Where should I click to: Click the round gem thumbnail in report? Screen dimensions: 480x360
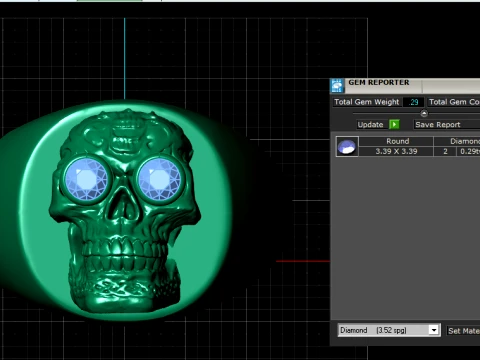point(347,146)
